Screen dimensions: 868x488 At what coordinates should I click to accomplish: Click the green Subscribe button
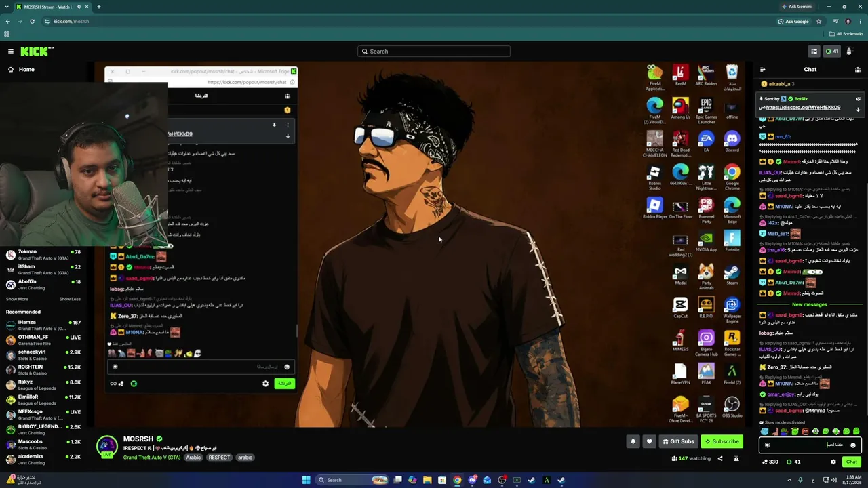pos(722,441)
